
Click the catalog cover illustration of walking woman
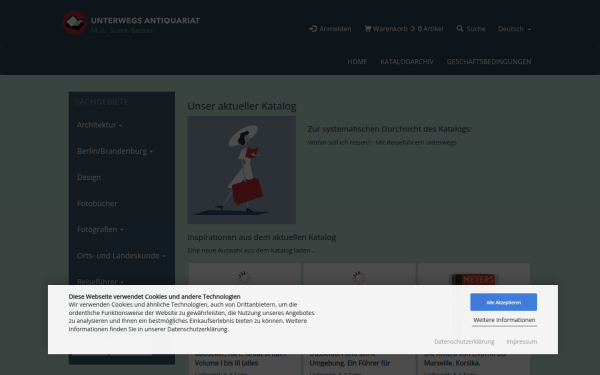pos(241,170)
